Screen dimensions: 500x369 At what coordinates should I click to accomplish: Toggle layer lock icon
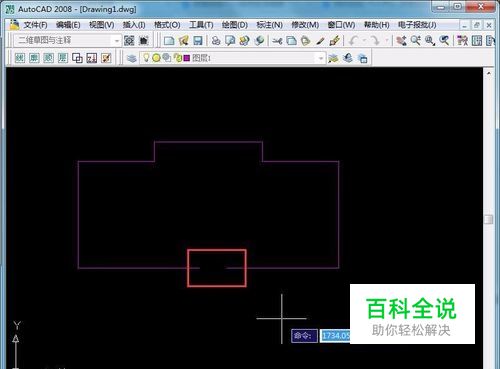click(x=177, y=58)
